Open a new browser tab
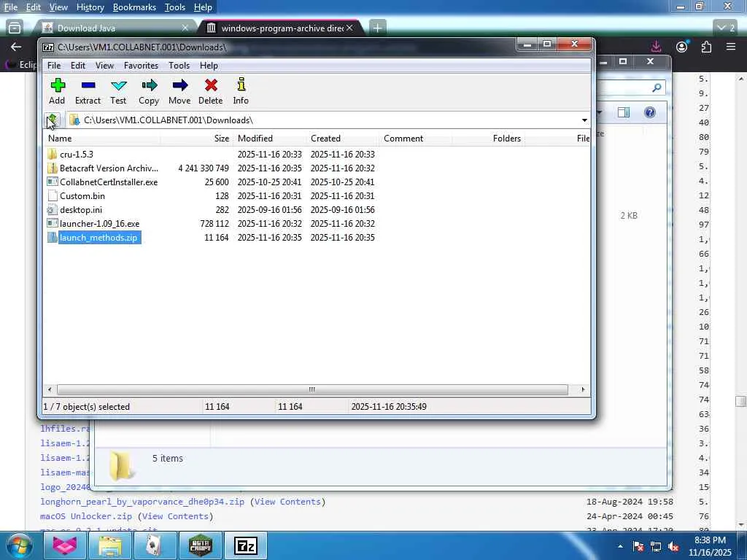Viewport: 747px width, 560px height. 377,28
